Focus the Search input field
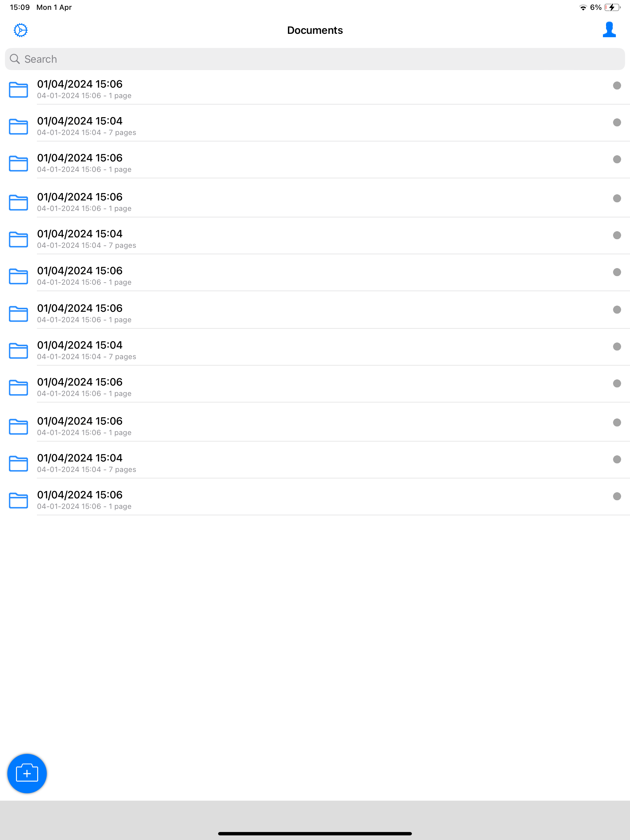The image size is (630, 840). (x=315, y=59)
